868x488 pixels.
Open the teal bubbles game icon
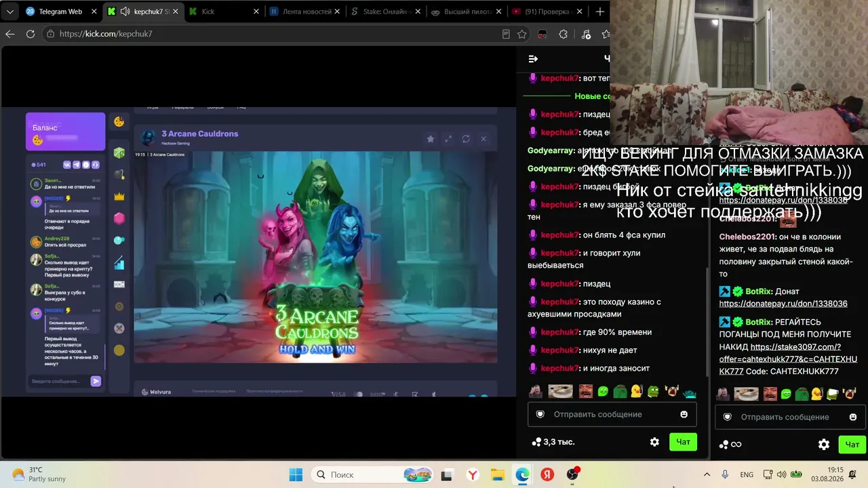(119, 240)
